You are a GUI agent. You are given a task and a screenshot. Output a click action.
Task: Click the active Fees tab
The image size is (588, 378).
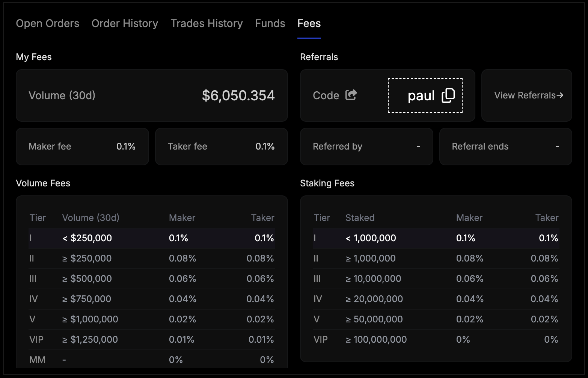coord(309,23)
